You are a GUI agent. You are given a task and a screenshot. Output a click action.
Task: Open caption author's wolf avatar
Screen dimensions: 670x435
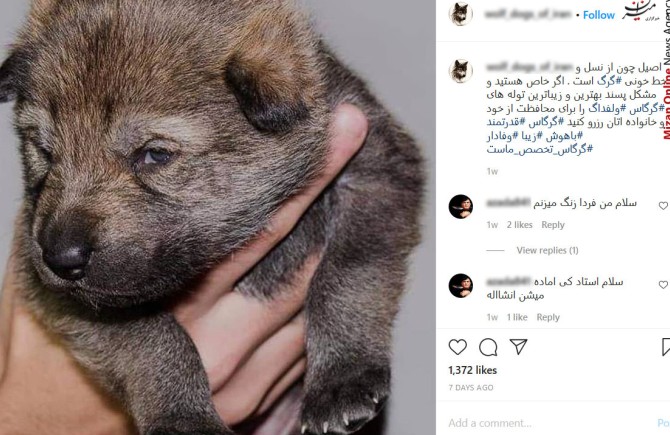[x=461, y=71]
